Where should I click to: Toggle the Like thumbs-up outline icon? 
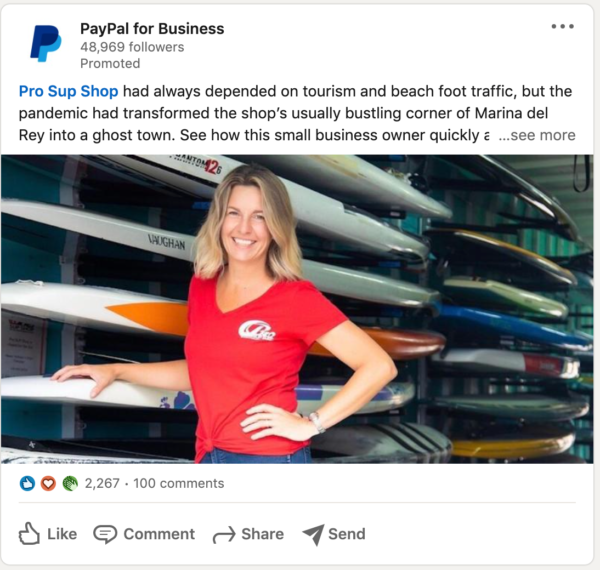click(x=29, y=533)
